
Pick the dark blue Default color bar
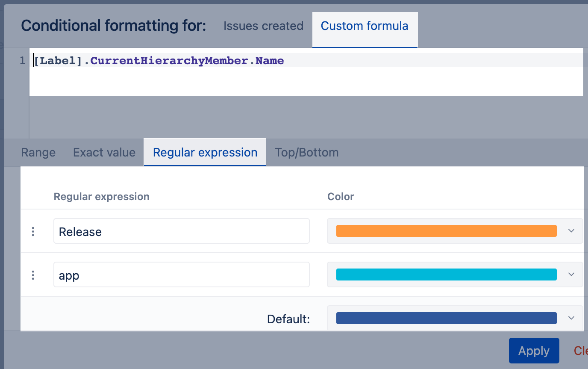tap(446, 318)
